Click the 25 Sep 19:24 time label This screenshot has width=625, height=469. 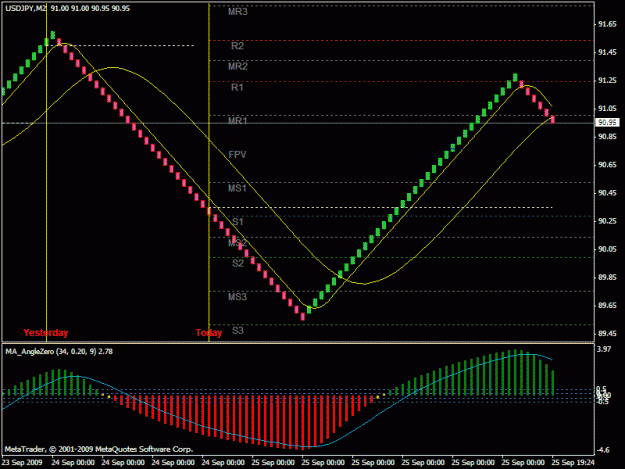coord(573,463)
